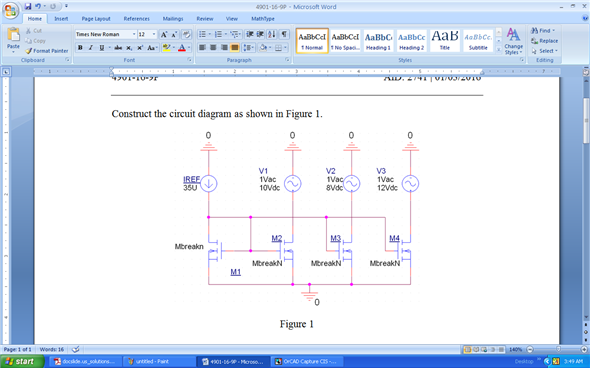Switch to the Page Layout tab
This screenshot has width=590, height=368.
(x=96, y=19)
